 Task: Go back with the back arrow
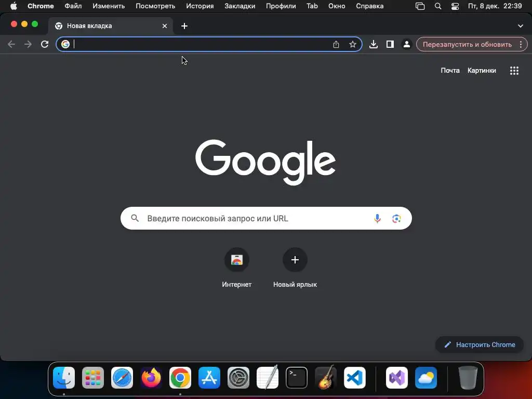pyautogui.click(x=11, y=44)
